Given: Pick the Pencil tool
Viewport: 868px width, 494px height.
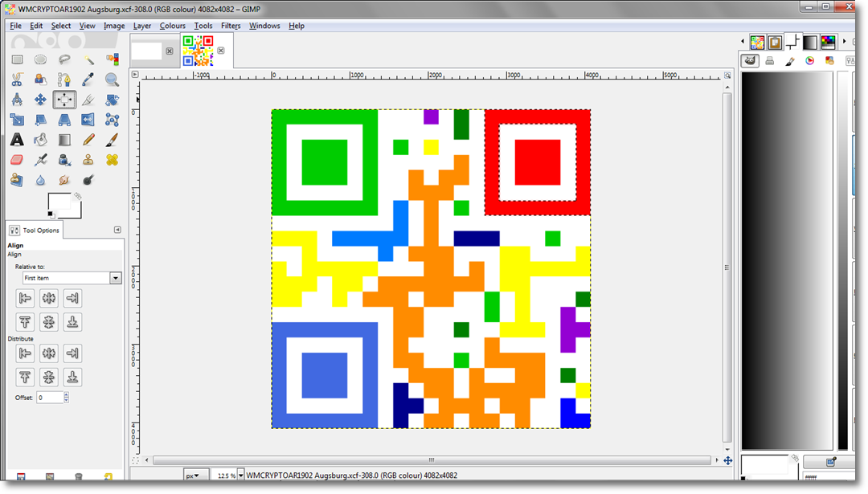Looking at the screenshot, I should pos(88,140).
